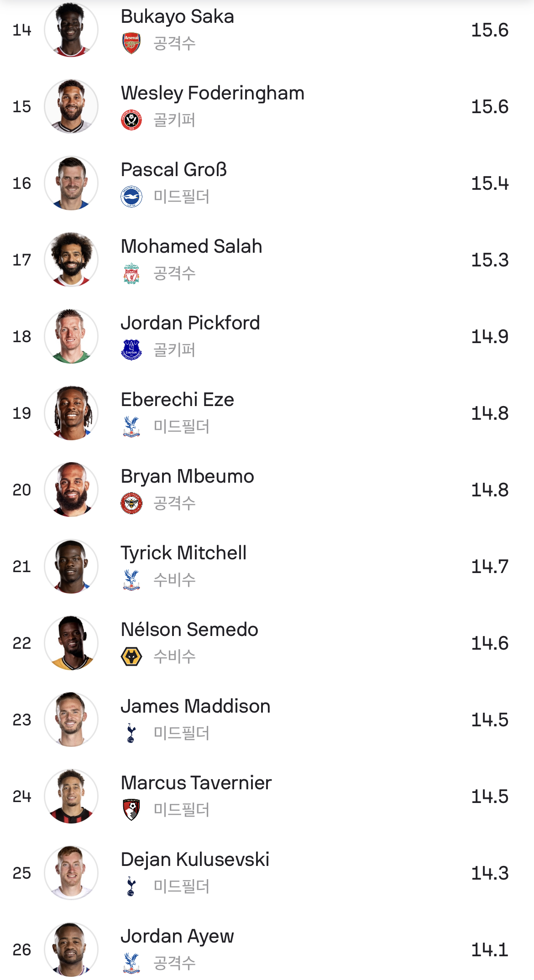The width and height of the screenshot is (534, 980).
Task: Click the Arsenal club crest icon
Action: [x=131, y=43]
